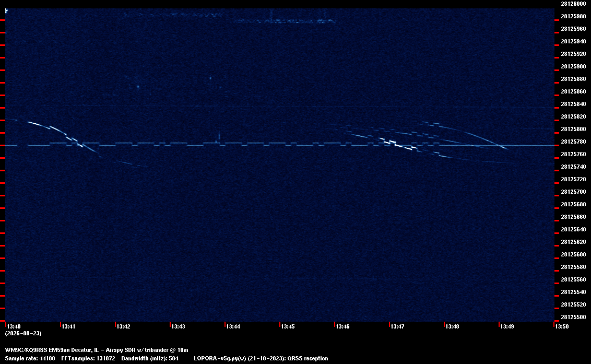591x364 pixels.
Task: Click the 13:49 time axis label
Action: pos(507,326)
